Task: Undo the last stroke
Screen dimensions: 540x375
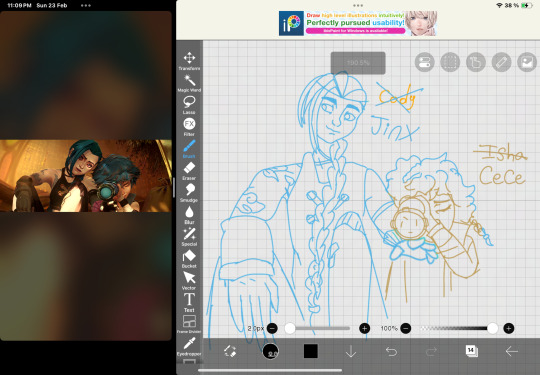Action: pos(391,351)
